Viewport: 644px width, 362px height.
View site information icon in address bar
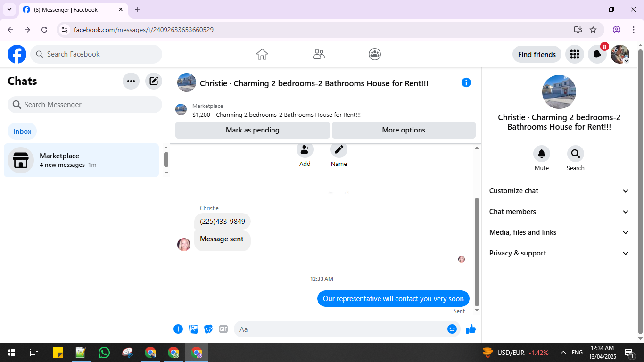pos(65,30)
